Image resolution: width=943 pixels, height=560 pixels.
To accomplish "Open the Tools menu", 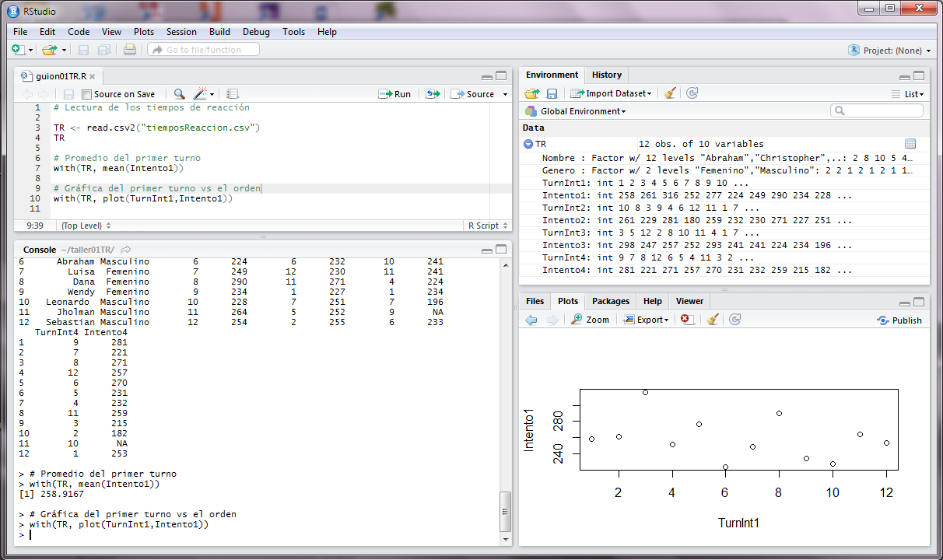I will click(x=294, y=32).
